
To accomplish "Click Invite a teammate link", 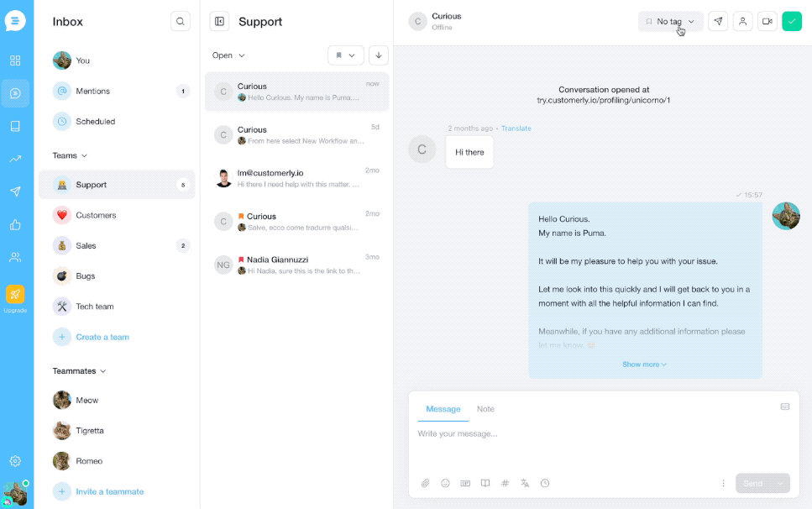I will coord(109,491).
